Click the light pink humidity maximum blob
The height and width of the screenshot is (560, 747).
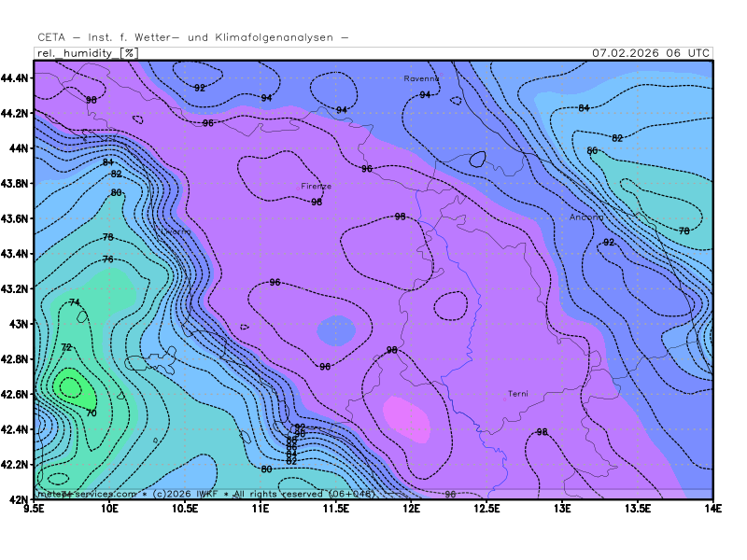point(407,418)
